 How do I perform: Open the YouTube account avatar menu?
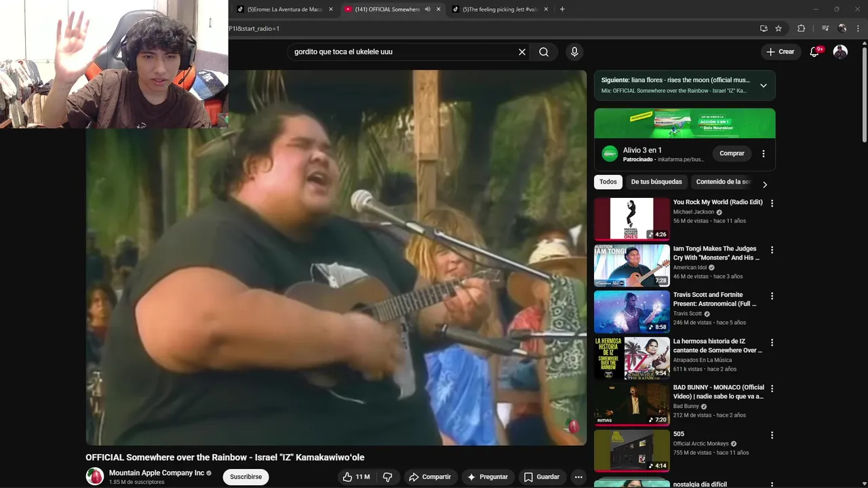pyautogui.click(x=840, y=52)
